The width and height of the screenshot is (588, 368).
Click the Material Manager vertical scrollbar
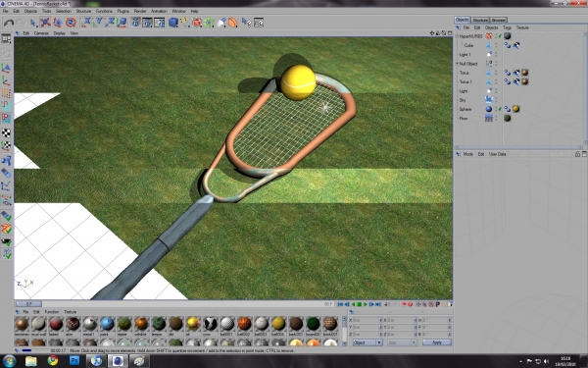coord(344,331)
